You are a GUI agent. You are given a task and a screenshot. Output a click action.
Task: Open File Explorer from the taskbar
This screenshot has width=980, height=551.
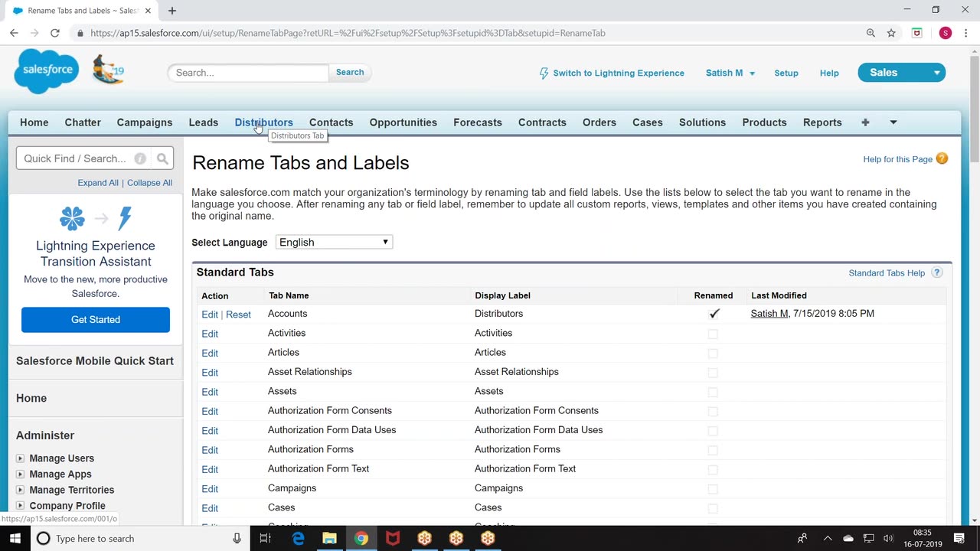[329, 538]
